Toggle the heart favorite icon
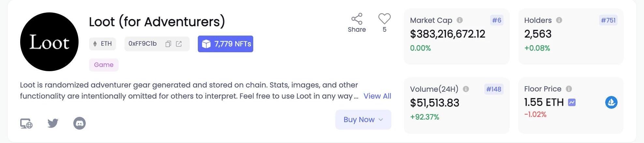Image resolution: width=644 pixels, height=143 pixels. tap(384, 19)
